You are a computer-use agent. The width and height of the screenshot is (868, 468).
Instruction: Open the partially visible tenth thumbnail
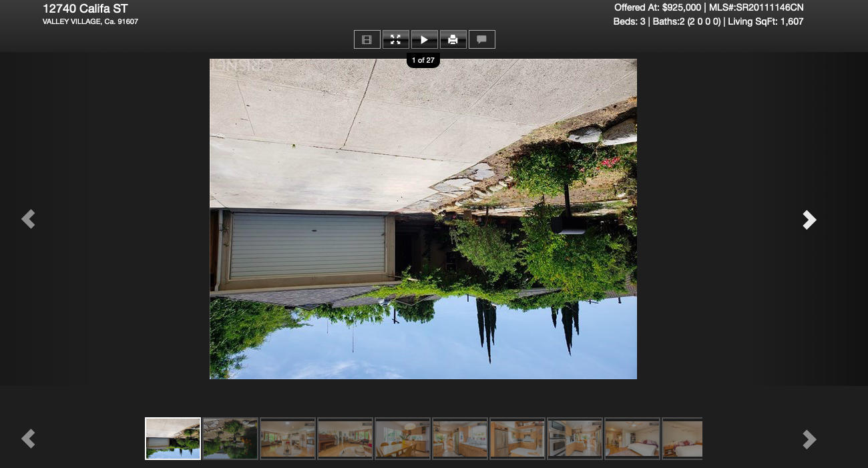[682, 439]
